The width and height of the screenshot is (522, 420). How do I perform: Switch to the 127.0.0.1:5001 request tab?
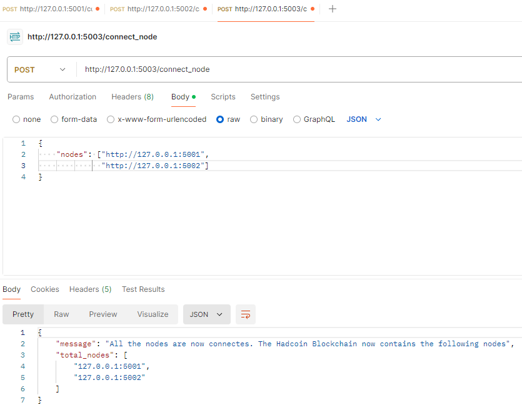(51, 9)
